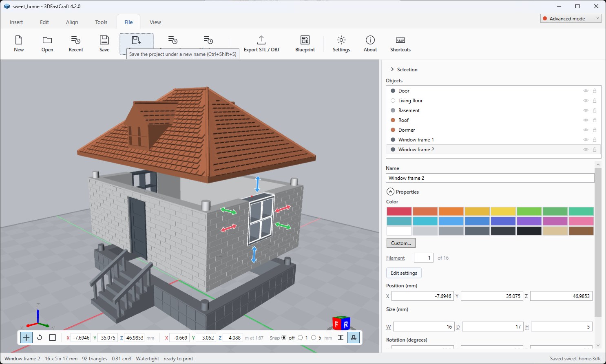
Task: Click the Save As icon in toolbar
Action: [x=136, y=41]
